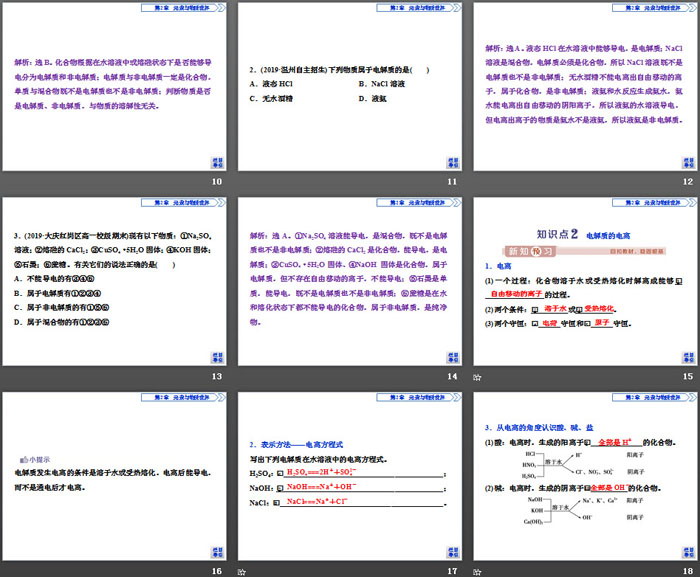This screenshot has width=700, height=577.
Task: Click the animation star icon under slide 15
Action: (x=478, y=376)
